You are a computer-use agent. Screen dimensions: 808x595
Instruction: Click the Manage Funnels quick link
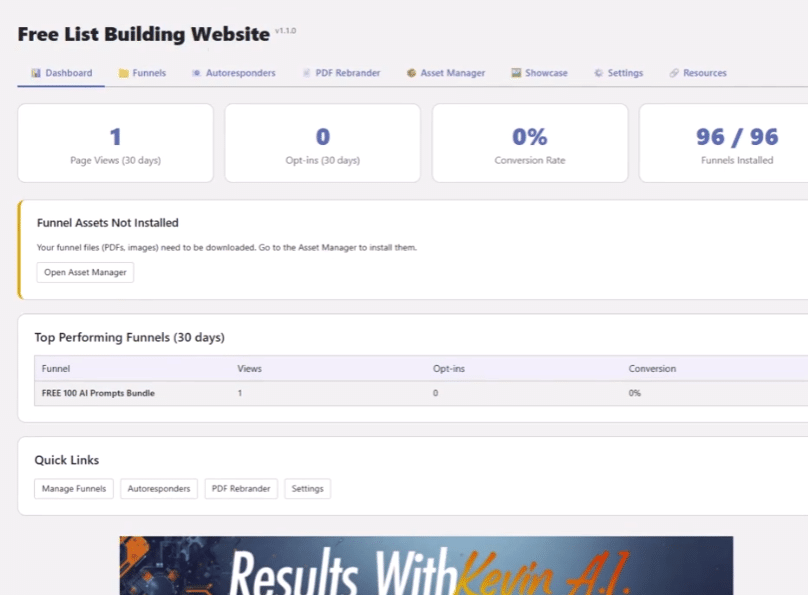point(75,489)
